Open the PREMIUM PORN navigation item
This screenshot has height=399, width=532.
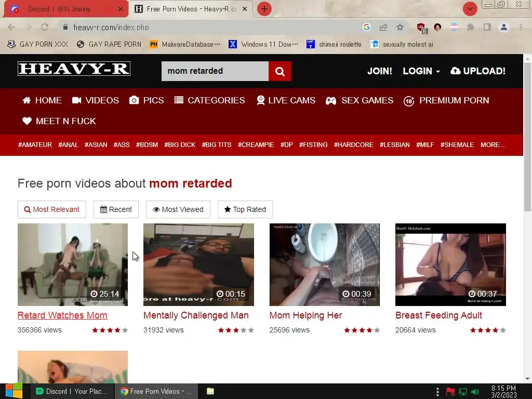coord(446,100)
